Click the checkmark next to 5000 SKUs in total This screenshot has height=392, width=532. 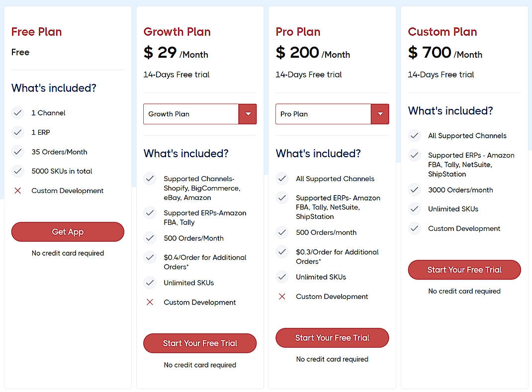tap(17, 171)
